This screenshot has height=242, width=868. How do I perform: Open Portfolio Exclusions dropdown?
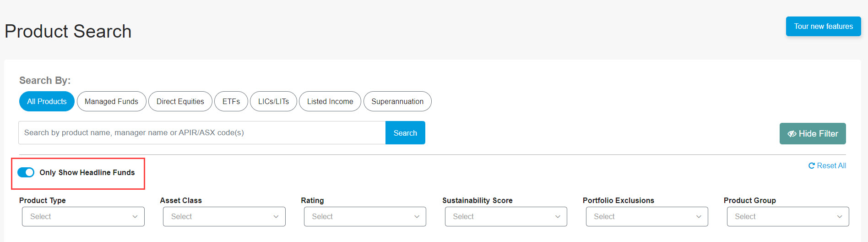coord(647,216)
